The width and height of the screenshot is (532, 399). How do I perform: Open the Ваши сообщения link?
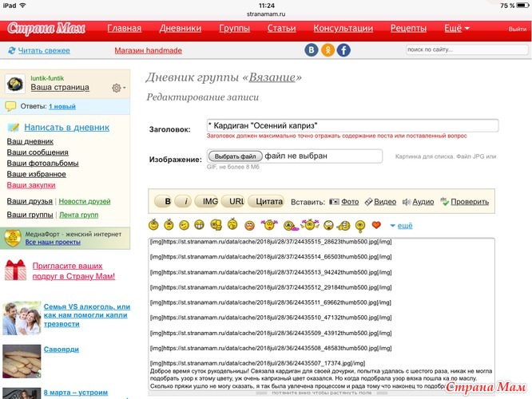pyautogui.click(x=38, y=152)
